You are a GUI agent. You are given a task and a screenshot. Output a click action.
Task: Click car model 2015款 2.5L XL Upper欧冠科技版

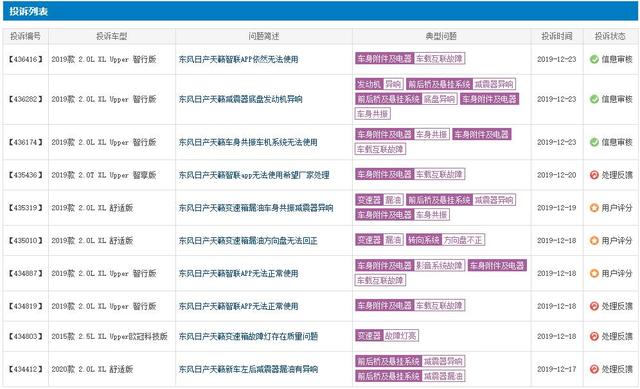109,336
